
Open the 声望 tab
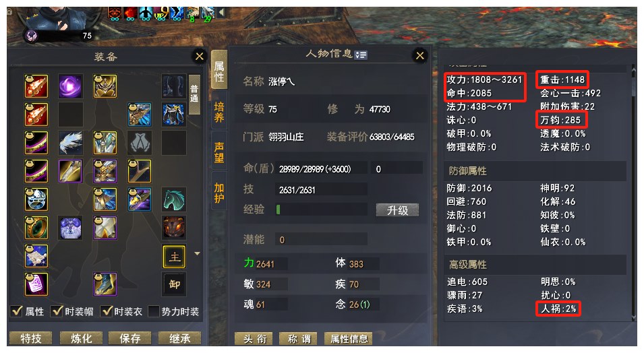coord(219,152)
